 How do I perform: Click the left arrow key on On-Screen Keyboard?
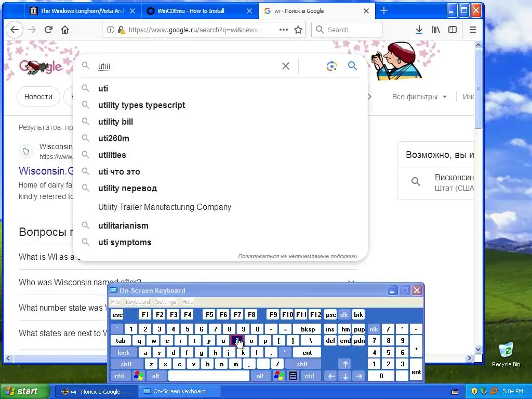(x=331, y=376)
